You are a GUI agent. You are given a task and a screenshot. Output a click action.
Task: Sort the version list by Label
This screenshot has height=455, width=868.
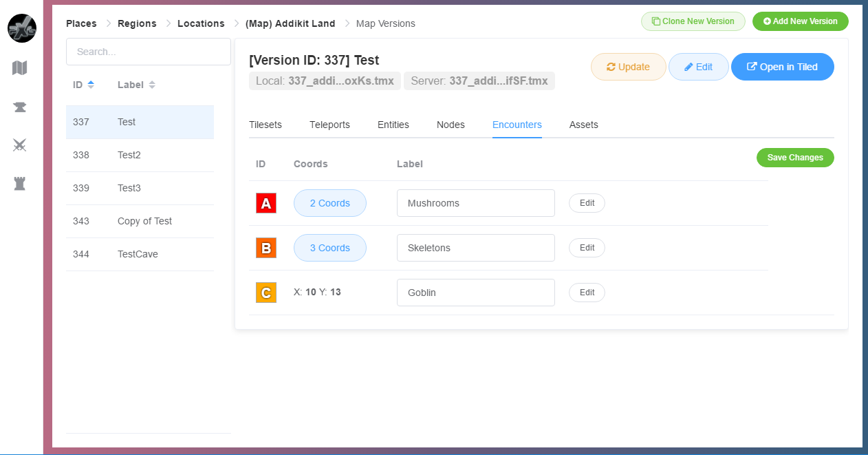136,85
